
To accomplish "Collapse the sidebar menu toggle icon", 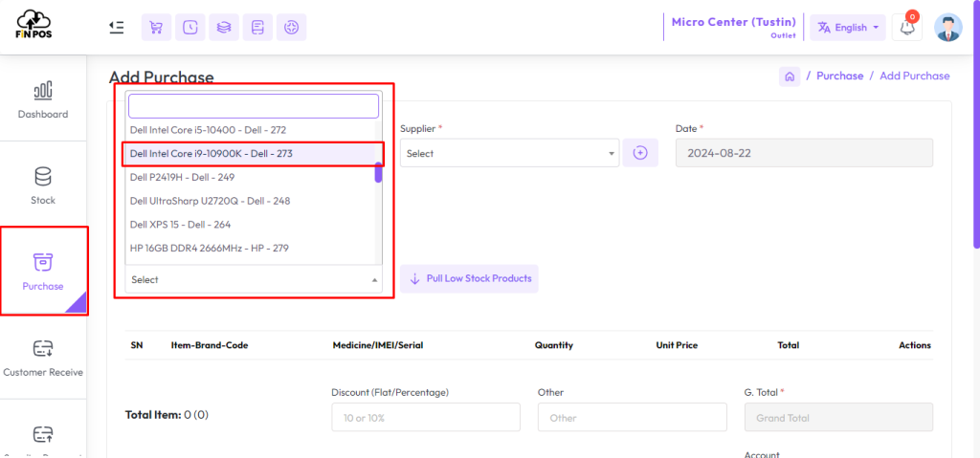I will [116, 28].
